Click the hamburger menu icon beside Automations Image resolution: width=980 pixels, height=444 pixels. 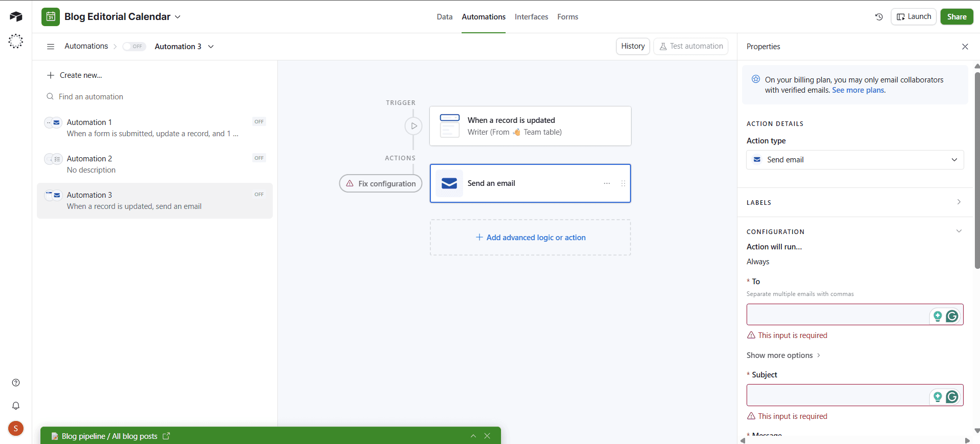tap(51, 47)
